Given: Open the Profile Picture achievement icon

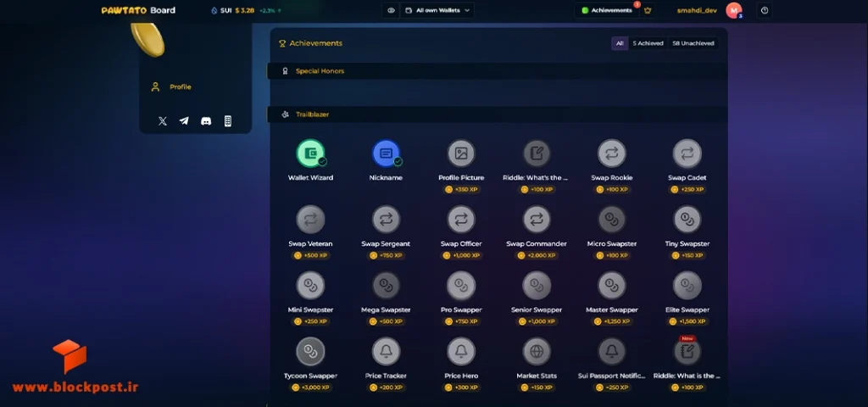Looking at the screenshot, I should 461,153.
